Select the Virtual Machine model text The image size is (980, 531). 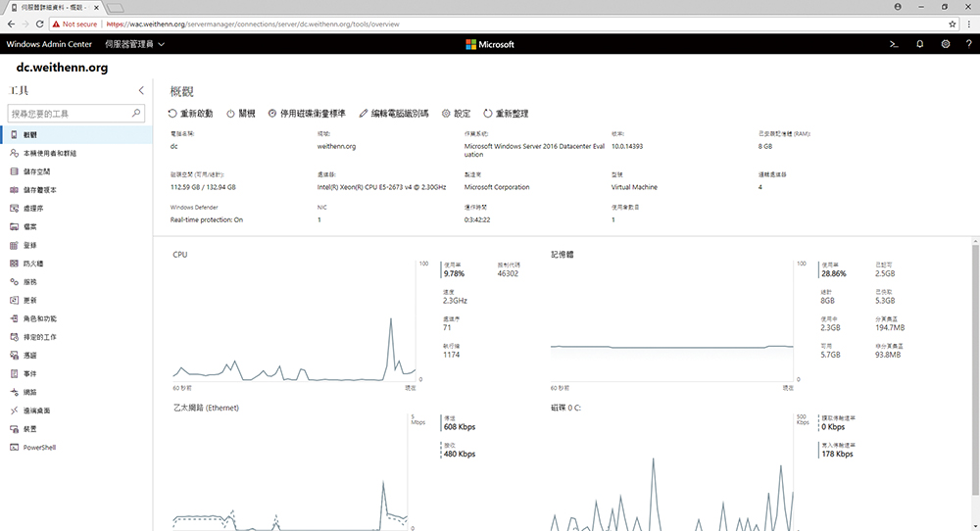tap(634, 187)
